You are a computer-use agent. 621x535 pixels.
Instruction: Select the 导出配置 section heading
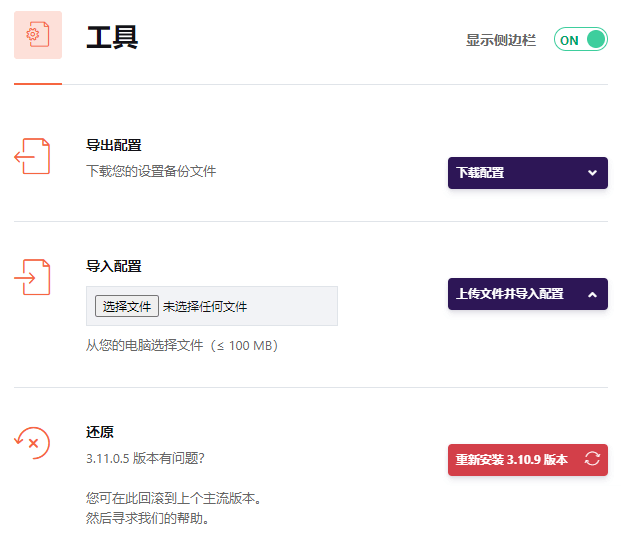point(114,146)
